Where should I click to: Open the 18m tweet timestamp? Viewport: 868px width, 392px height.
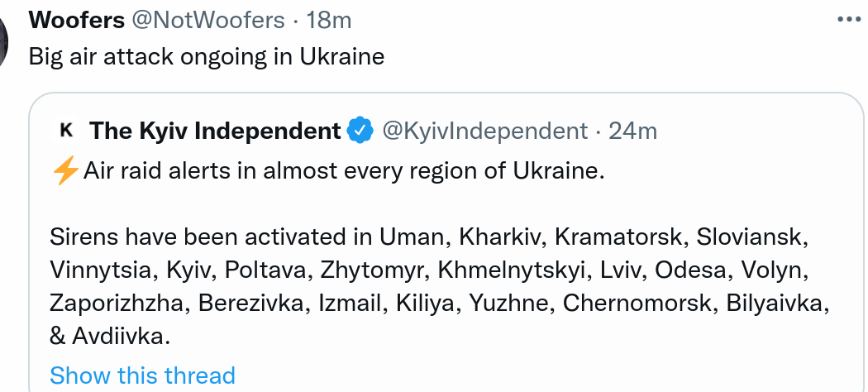pos(329,20)
